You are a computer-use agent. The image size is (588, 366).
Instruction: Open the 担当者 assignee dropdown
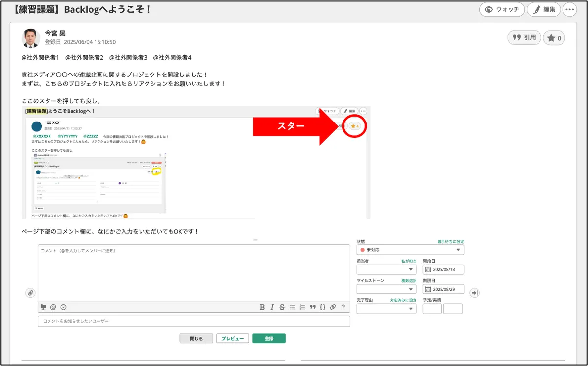point(387,269)
